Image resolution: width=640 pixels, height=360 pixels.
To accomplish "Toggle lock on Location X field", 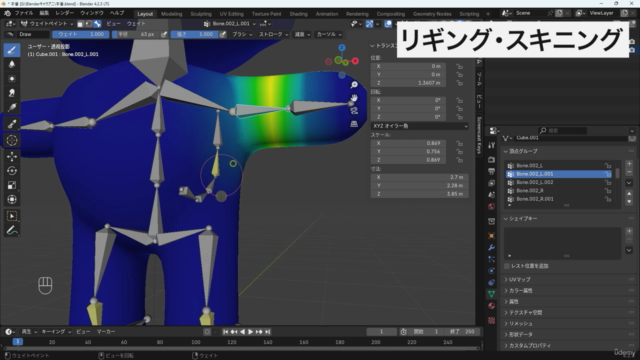I will click(x=460, y=66).
